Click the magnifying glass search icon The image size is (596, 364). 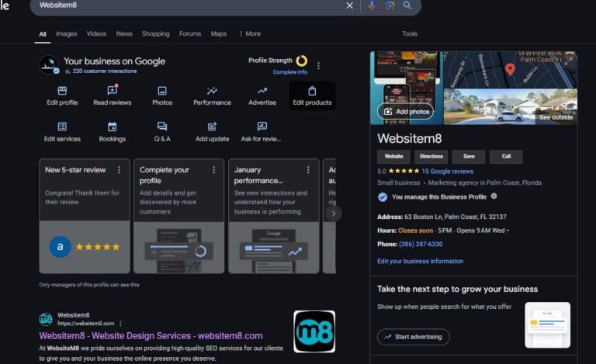(x=407, y=5)
